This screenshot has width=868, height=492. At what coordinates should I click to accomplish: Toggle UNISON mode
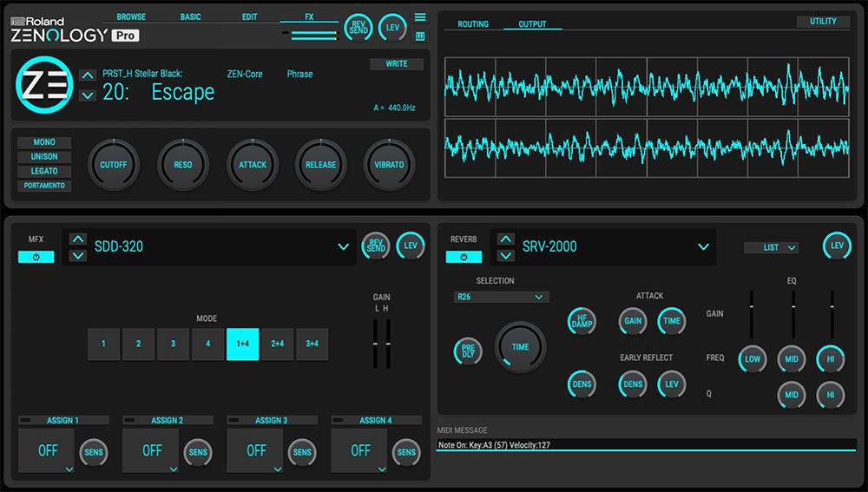pyautogui.click(x=44, y=156)
